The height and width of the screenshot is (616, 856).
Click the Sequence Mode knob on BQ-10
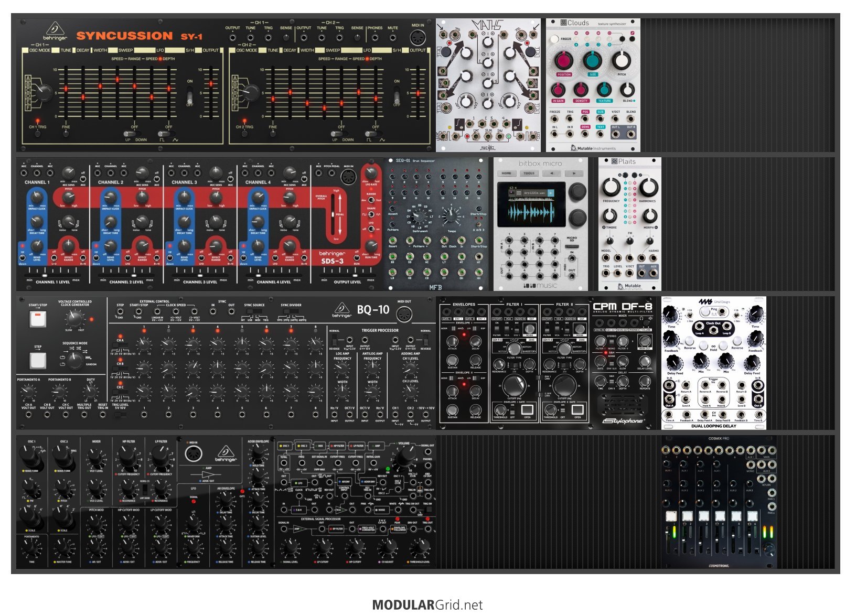(75, 360)
